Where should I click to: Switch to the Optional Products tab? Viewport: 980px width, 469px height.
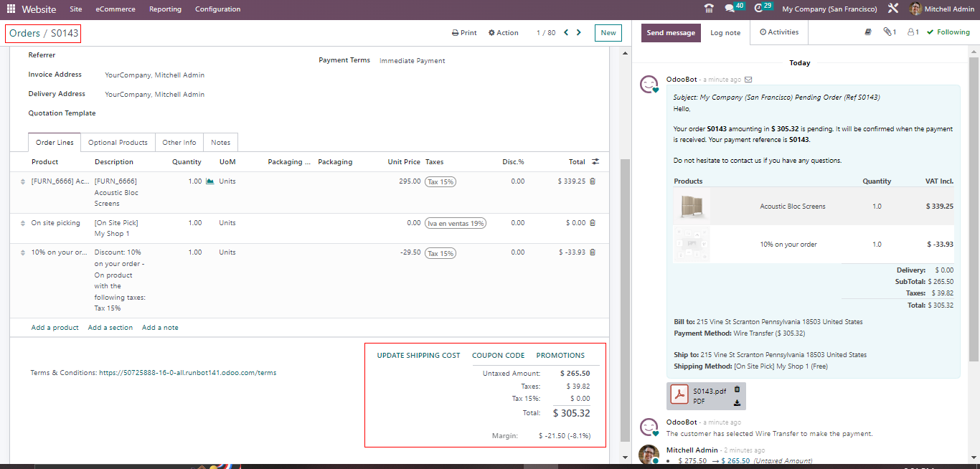[118, 143]
